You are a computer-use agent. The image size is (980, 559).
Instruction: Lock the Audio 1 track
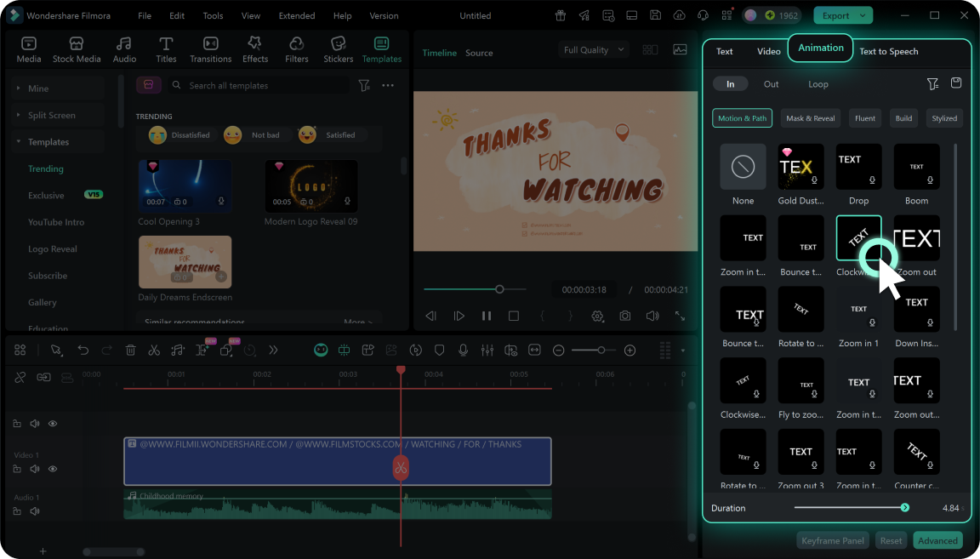pos(17,511)
